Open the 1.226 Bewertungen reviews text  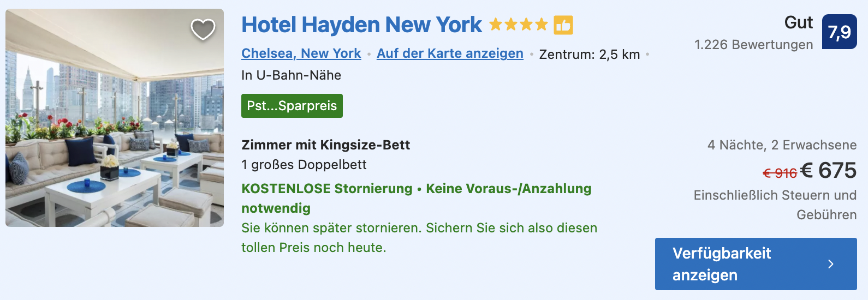tap(753, 45)
